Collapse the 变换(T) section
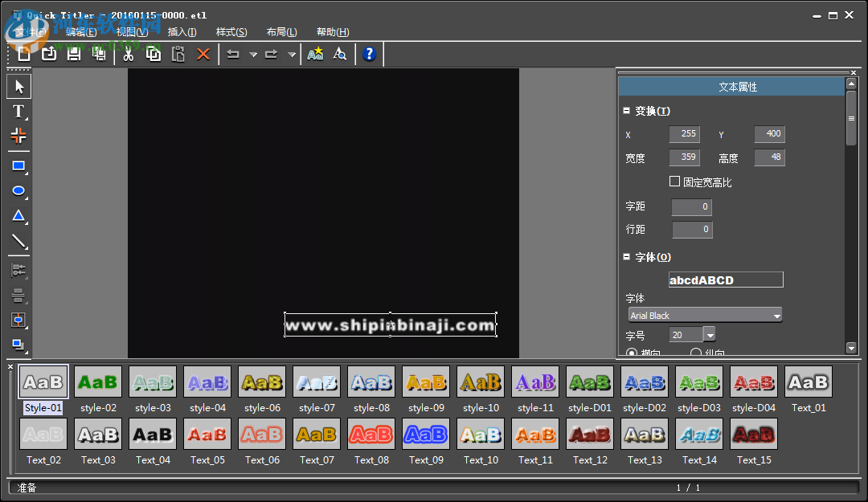The image size is (868, 502). 627,111
